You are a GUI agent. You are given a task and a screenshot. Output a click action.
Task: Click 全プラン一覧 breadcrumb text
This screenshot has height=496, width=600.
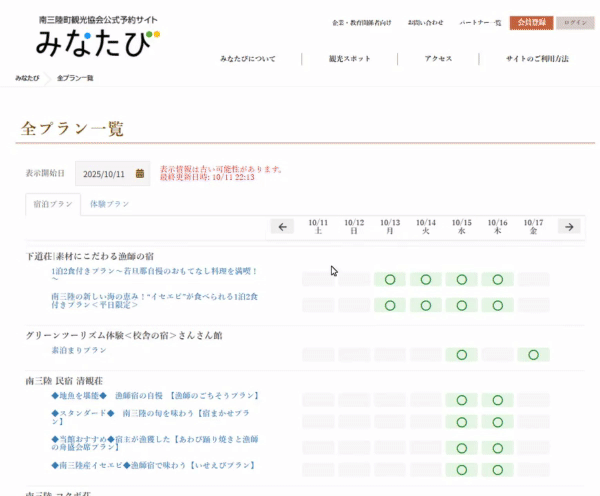tap(75, 78)
